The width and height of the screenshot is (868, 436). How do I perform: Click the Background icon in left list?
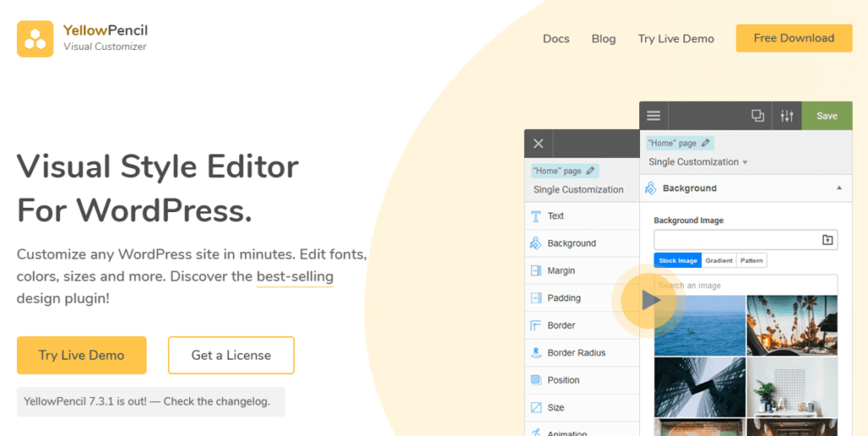(536, 243)
